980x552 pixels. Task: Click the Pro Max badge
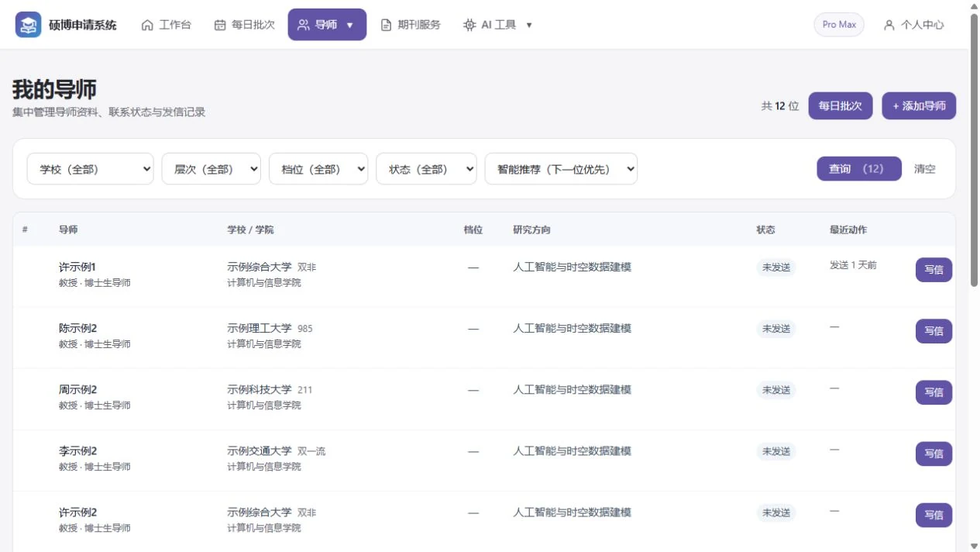(839, 25)
